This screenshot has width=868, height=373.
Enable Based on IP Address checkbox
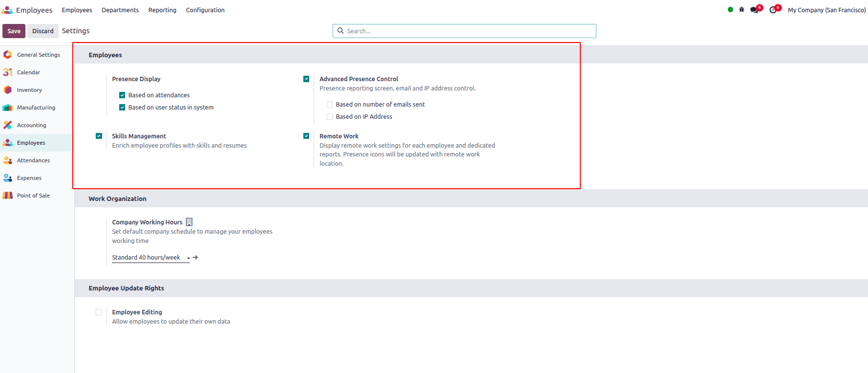pos(330,116)
